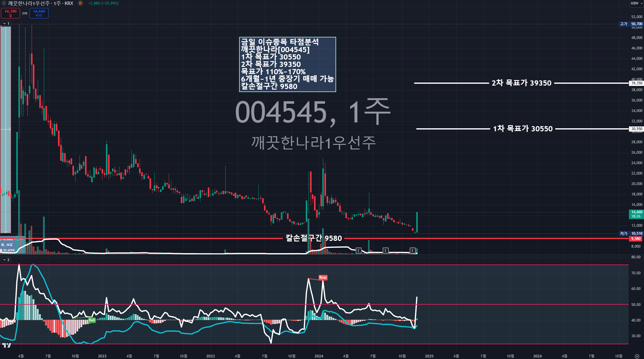Click the 2023 label on time axis
Viewport: 644px width, 359px height.
[x=211, y=356]
